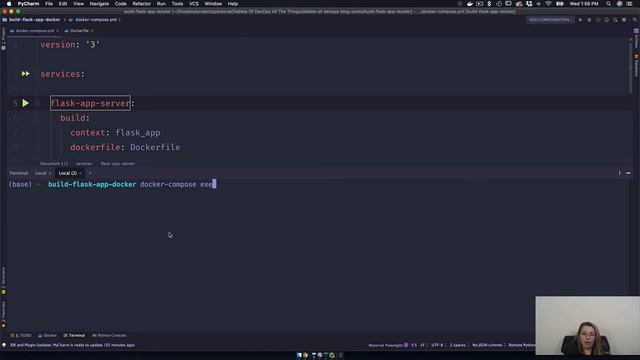Screen dimensions: 640x360
Task: Toggle tool window strips icon at bottom-left
Action: click(4, 345)
